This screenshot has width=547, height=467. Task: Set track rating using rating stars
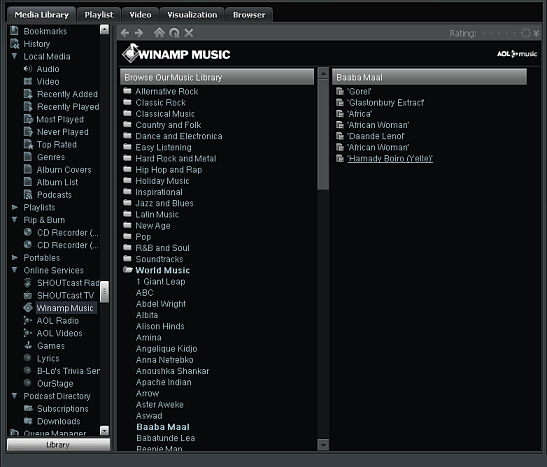pos(499,33)
